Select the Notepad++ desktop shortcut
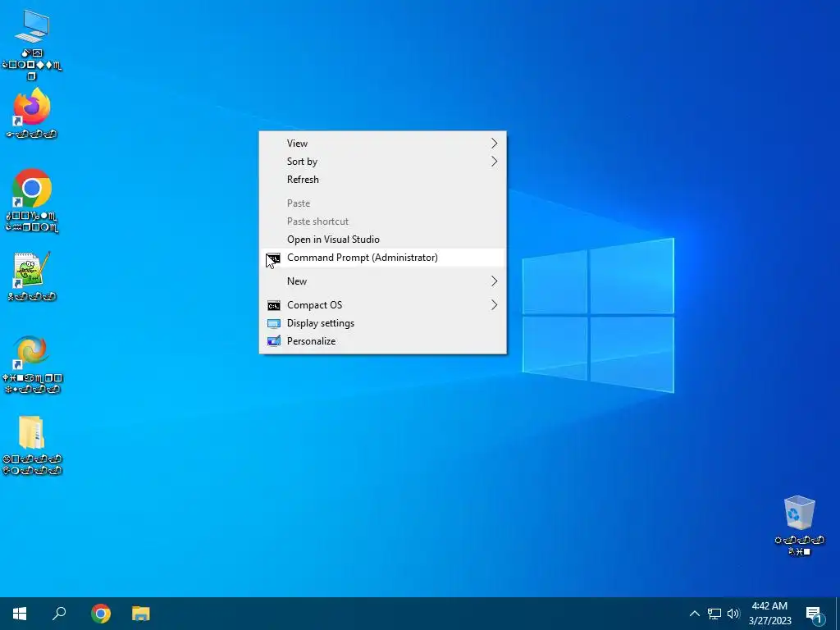The height and width of the screenshot is (630, 840). [32, 276]
